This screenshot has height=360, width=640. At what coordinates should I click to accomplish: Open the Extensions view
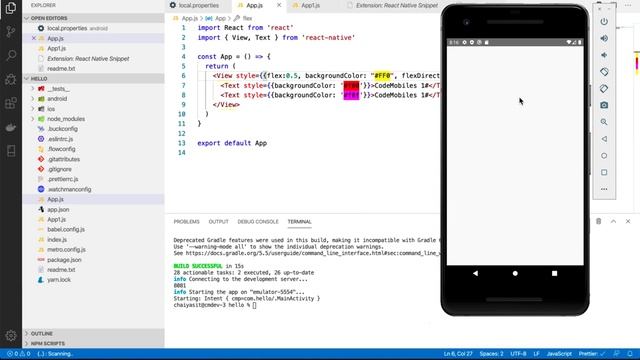pyautogui.click(x=11, y=103)
